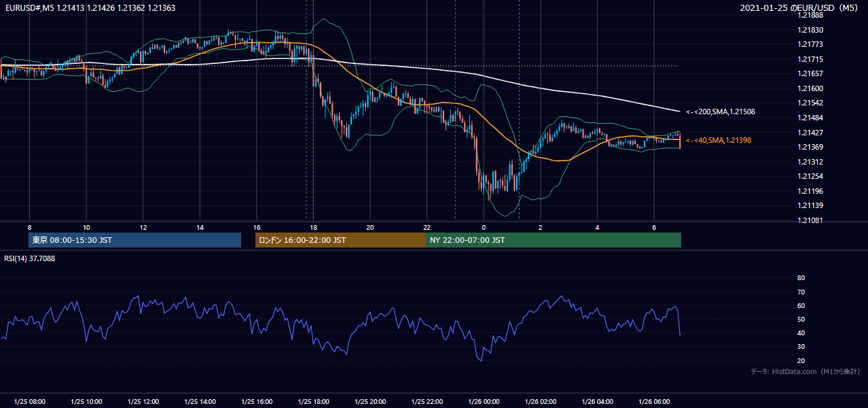
Task: Click price axis label 1.21427
Action: coord(810,133)
